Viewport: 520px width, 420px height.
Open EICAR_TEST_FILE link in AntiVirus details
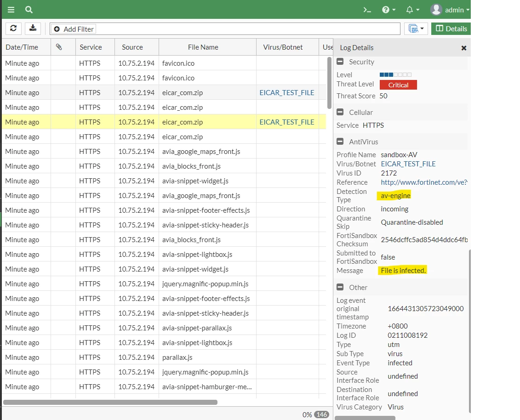tap(408, 164)
